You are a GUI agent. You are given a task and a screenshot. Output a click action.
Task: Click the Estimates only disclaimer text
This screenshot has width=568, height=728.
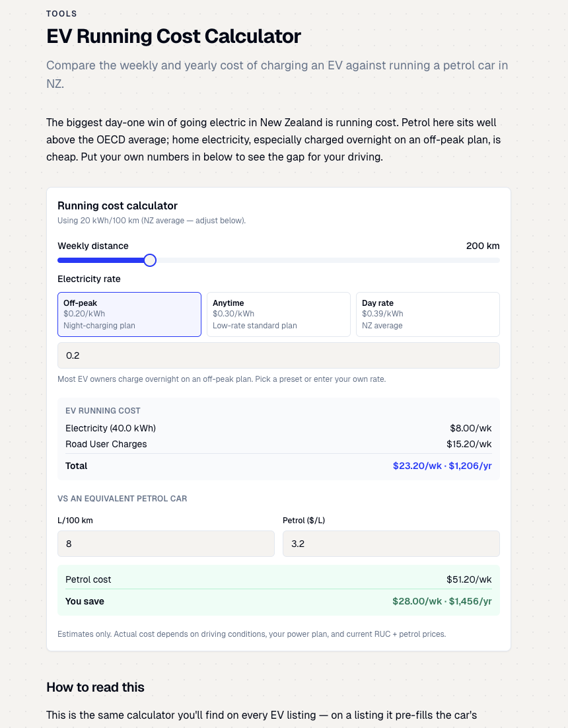(252, 634)
